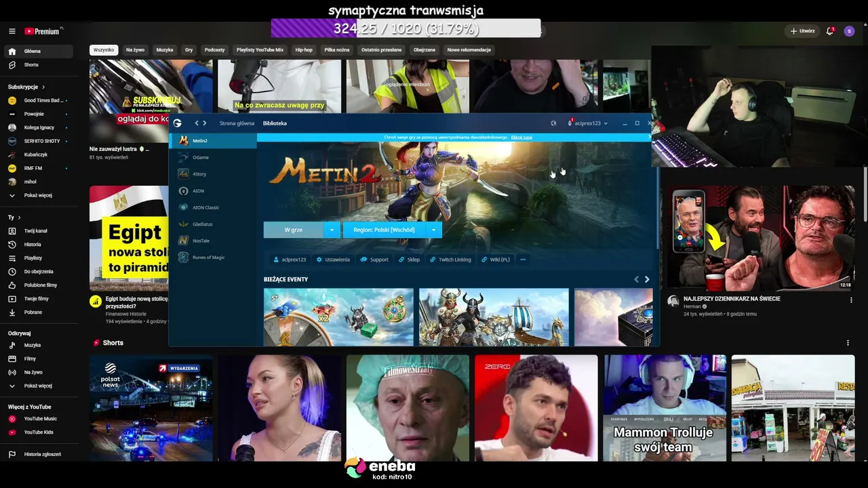Select NosTale in the launcher game list
868x488 pixels.
pos(213,241)
